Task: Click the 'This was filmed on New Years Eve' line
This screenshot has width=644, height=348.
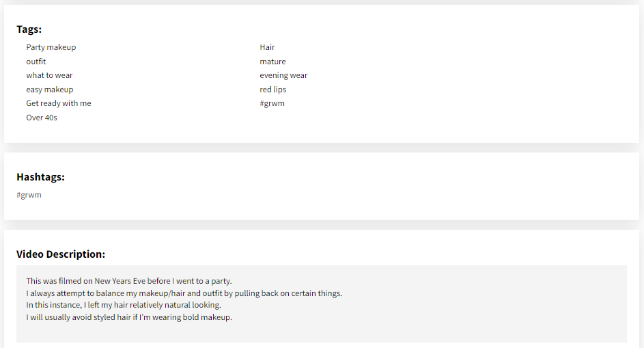Action: click(x=129, y=281)
